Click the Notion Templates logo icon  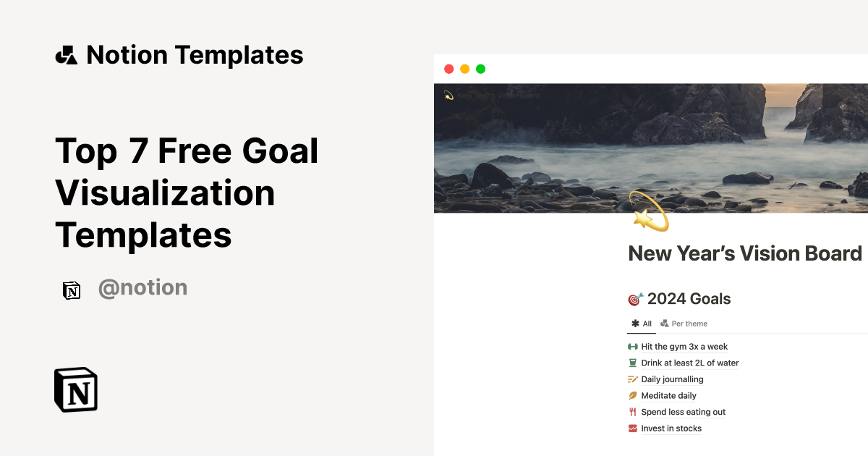(66, 54)
